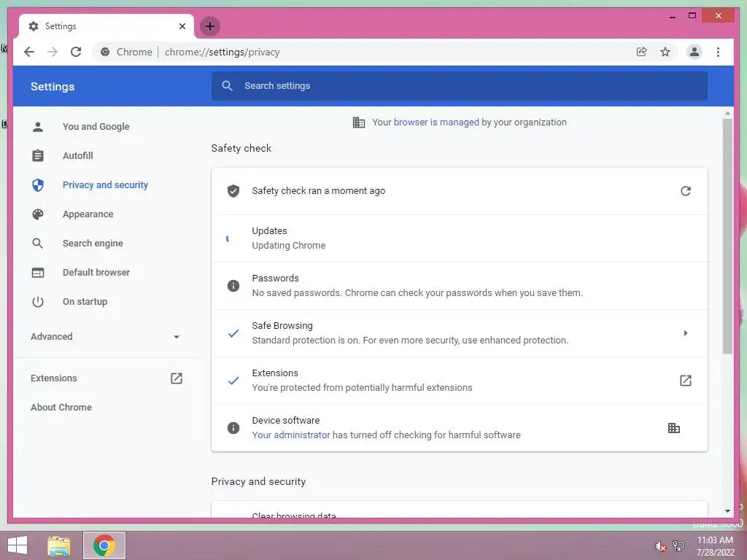Click the search magnifier icon in settings
The image size is (747, 560).
[x=228, y=86]
